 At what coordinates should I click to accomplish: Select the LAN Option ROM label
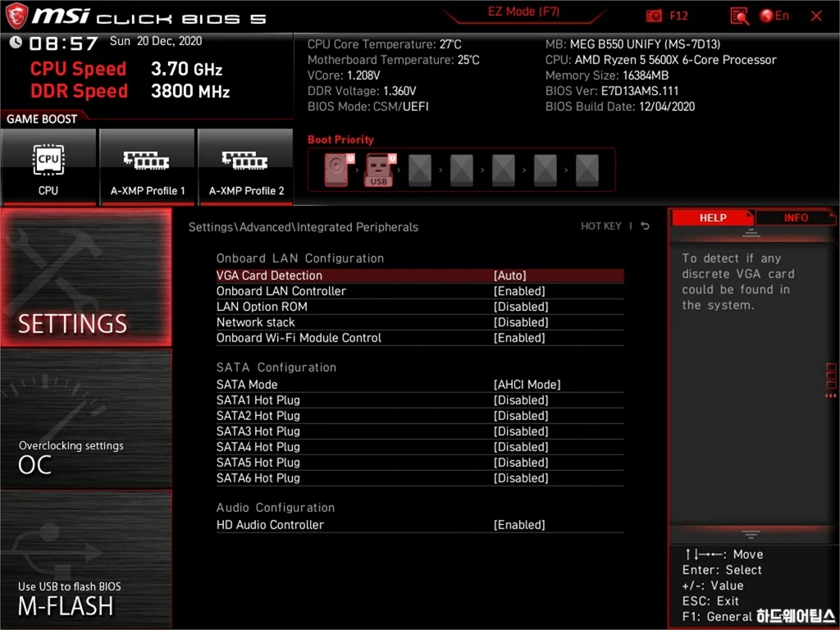[262, 307]
